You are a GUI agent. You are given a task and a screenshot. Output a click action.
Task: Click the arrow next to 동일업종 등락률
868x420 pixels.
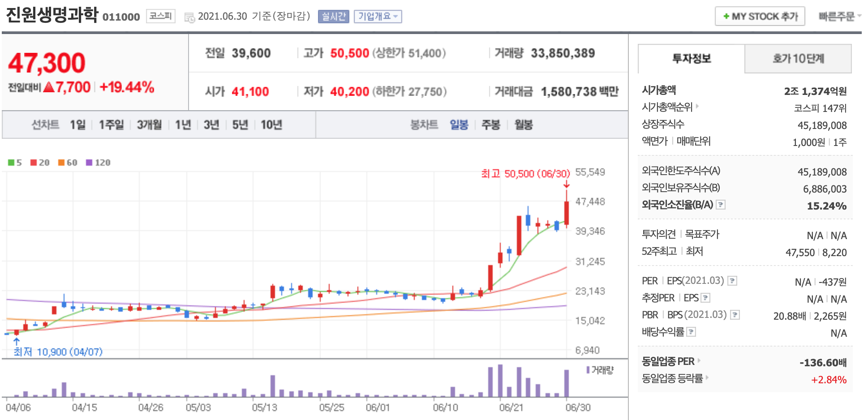707,377
